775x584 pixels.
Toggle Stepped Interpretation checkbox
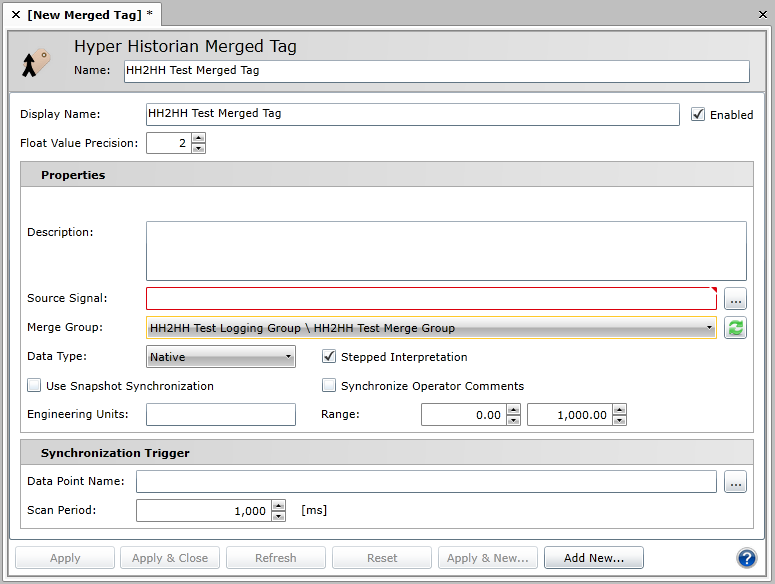329,357
